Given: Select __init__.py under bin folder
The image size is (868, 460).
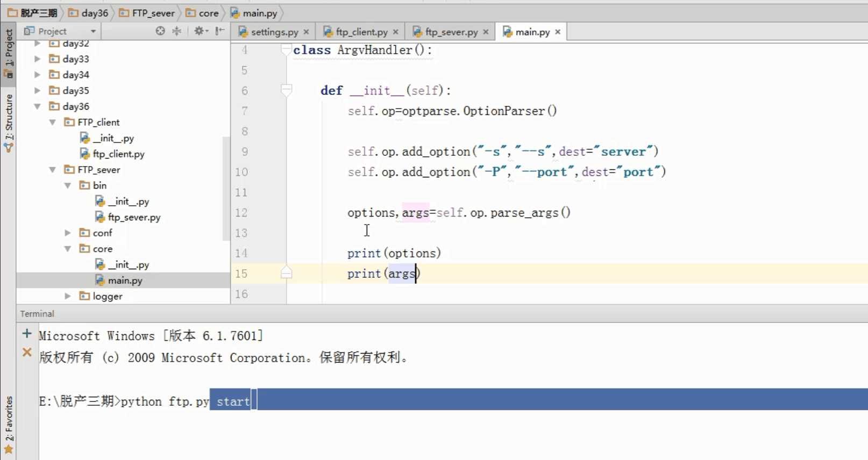Looking at the screenshot, I should [x=129, y=202].
